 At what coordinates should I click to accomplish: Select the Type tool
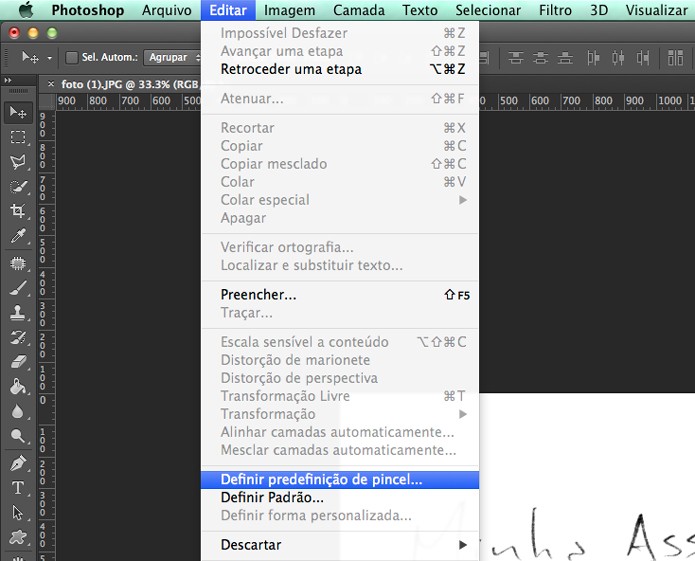click(18, 488)
